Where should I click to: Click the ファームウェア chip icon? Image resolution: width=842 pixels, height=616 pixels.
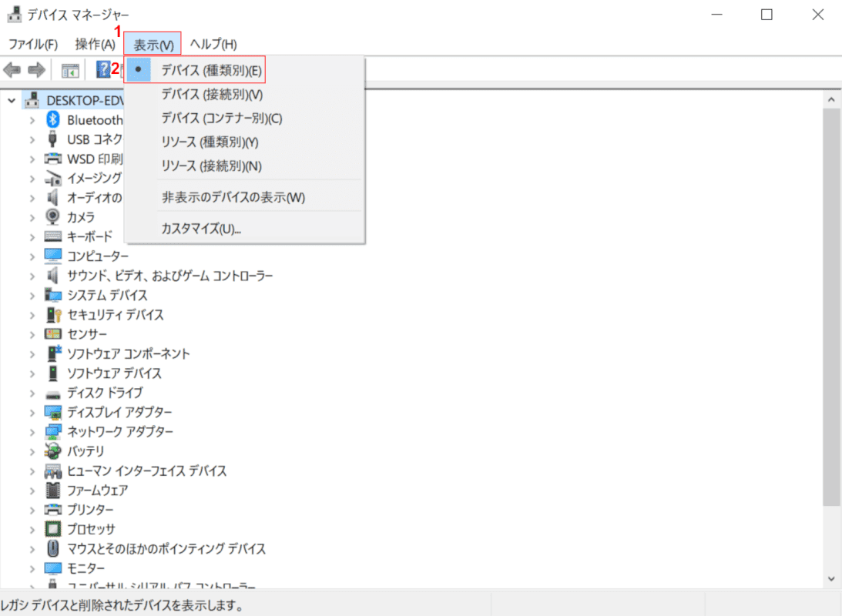click(52, 490)
